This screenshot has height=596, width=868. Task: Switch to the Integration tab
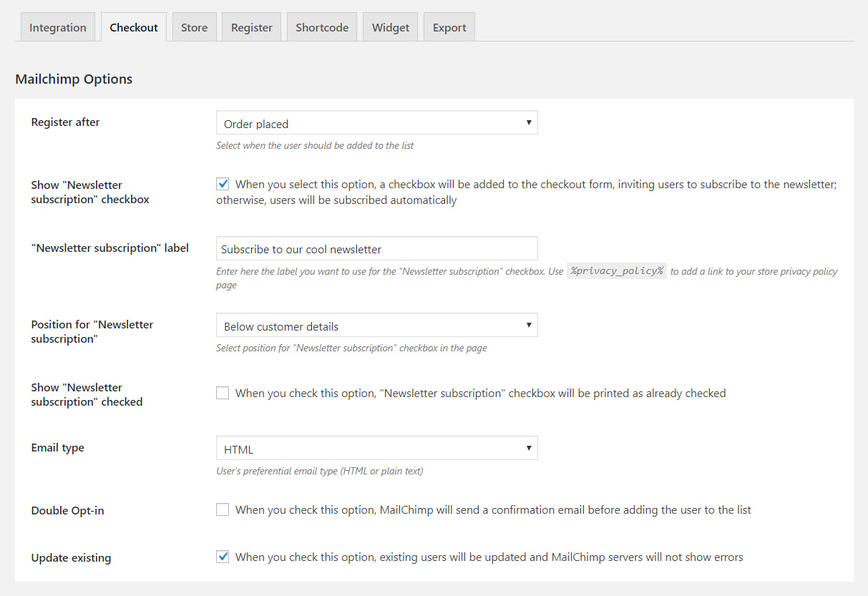coord(57,28)
